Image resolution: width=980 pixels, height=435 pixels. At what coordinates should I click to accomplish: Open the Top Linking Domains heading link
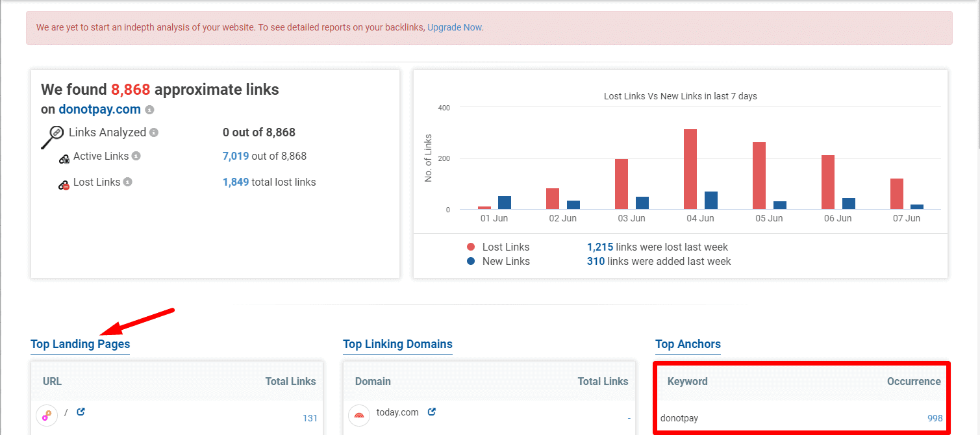point(397,344)
